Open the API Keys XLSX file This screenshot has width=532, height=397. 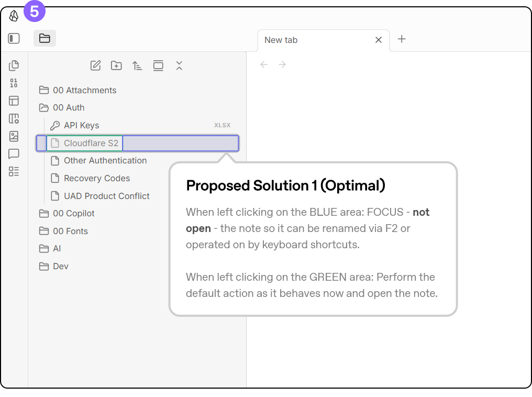pos(82,126)
